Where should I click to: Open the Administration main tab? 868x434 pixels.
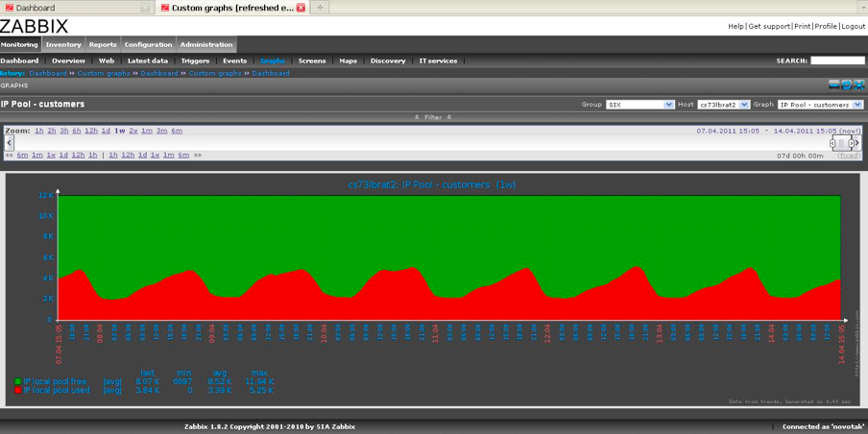[x=206, y=44]
